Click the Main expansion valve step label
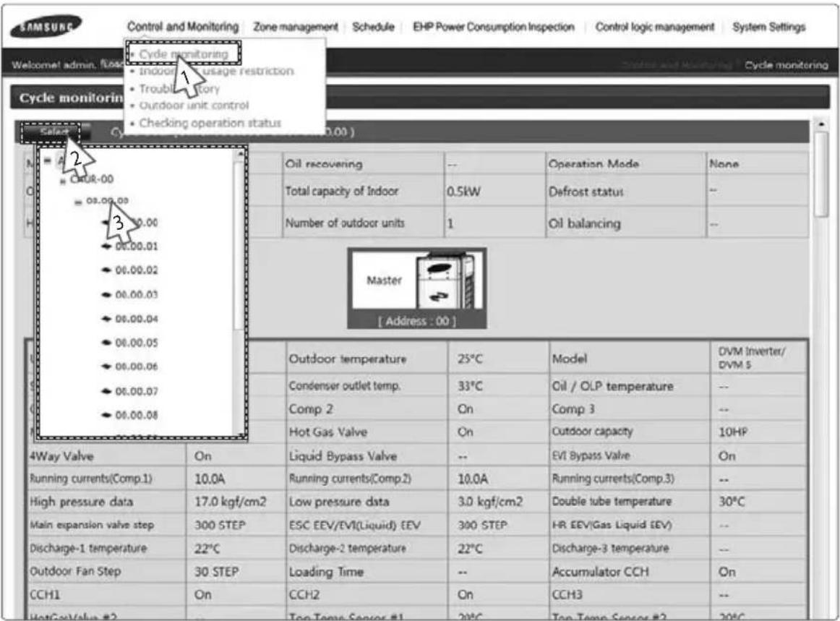This screenshot has width=840, height=621. click(x=92, y=525)
